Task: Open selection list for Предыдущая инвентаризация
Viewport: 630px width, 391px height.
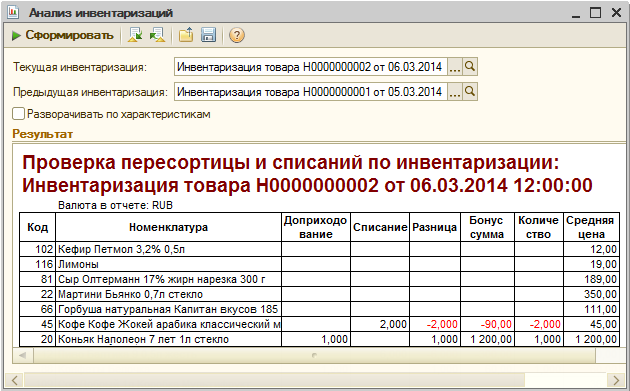Action: [455, 92]
